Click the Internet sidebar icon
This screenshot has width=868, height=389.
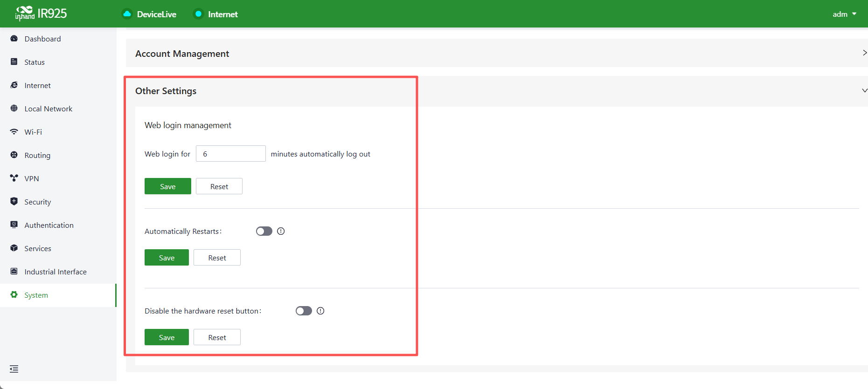[x=14, y=85]
